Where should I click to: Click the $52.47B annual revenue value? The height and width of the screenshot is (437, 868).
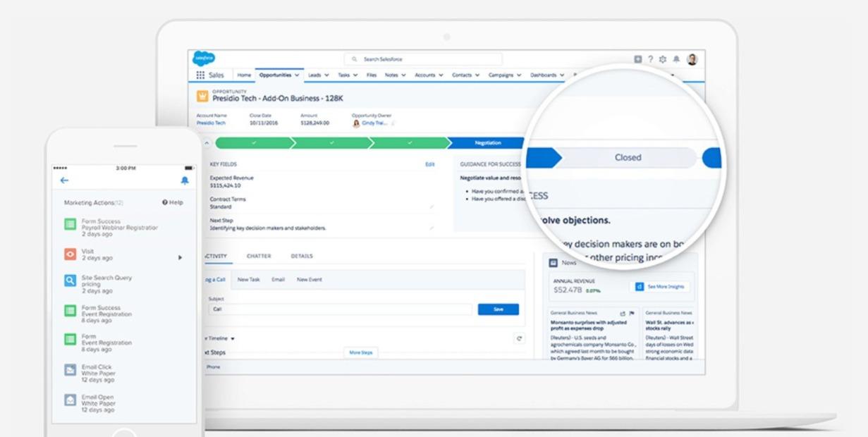pyautogui.click(x=568, y=290)
